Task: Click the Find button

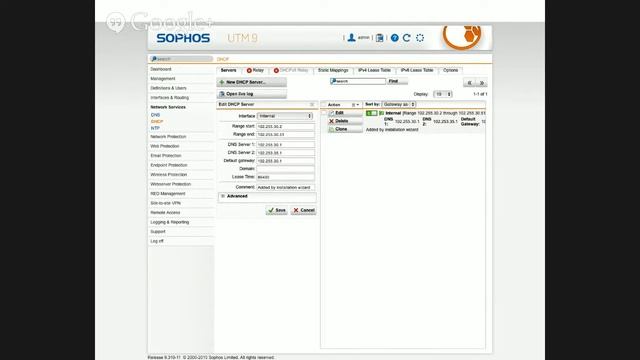Action: [397, 81]
